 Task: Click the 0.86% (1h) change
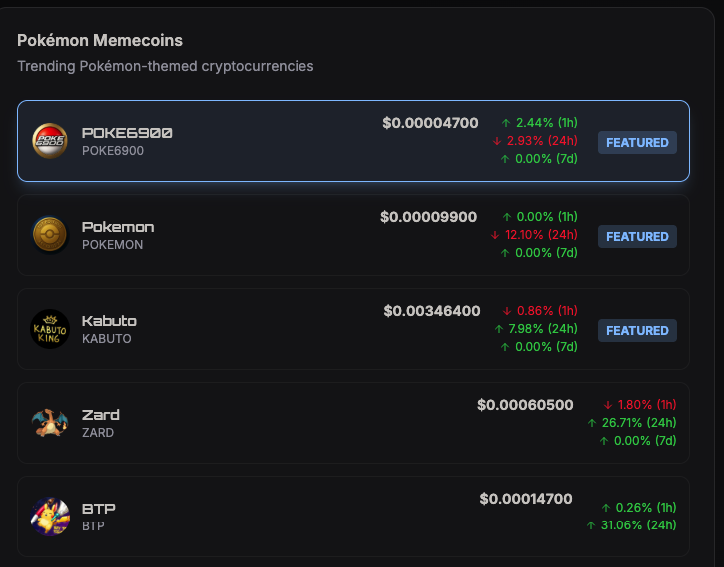point(540,311)
